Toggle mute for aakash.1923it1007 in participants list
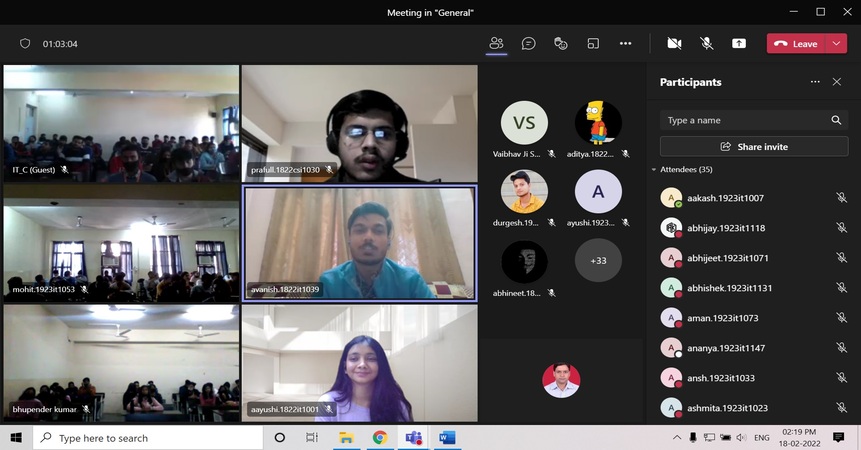This screenshot has height=450, width=861. click(841, 199)
